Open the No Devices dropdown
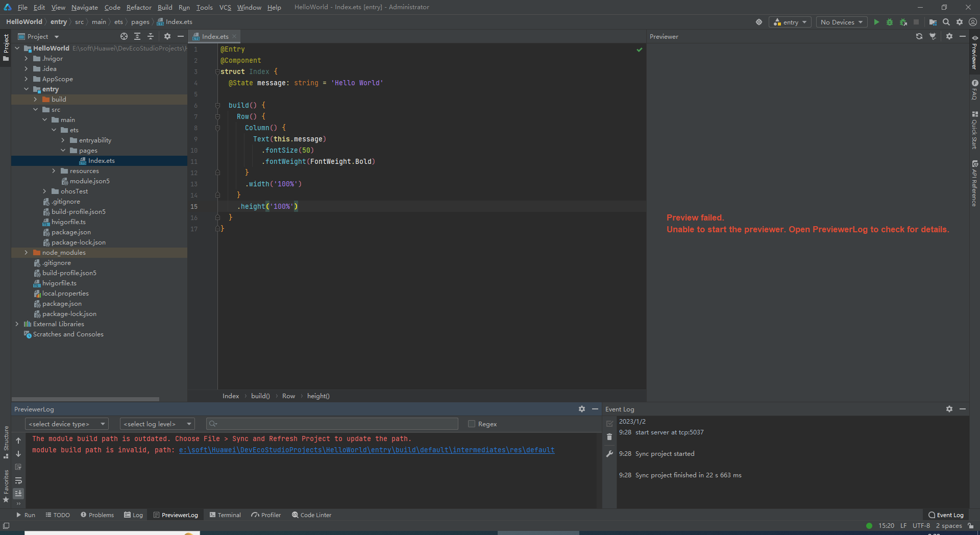The height and width of the screenshot is (535, 980). 842,22
